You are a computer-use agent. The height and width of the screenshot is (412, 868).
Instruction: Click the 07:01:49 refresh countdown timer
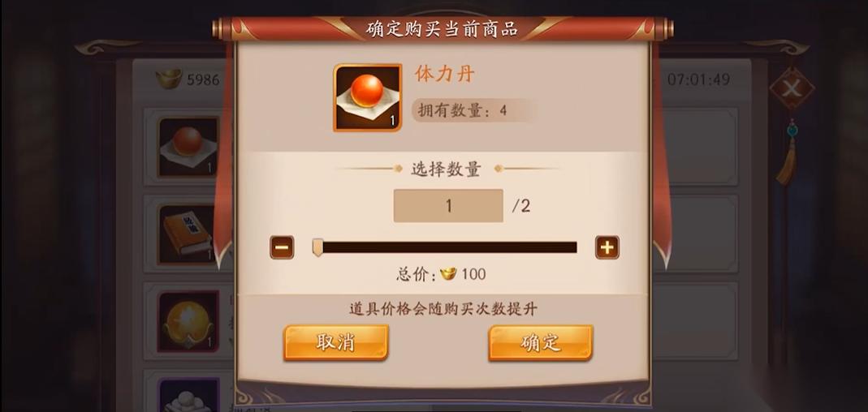coord(698,79)
